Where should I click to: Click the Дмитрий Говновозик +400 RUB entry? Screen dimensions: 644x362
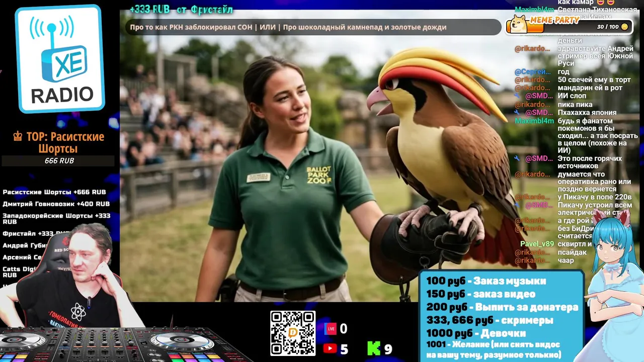click(x=56, y=204)
